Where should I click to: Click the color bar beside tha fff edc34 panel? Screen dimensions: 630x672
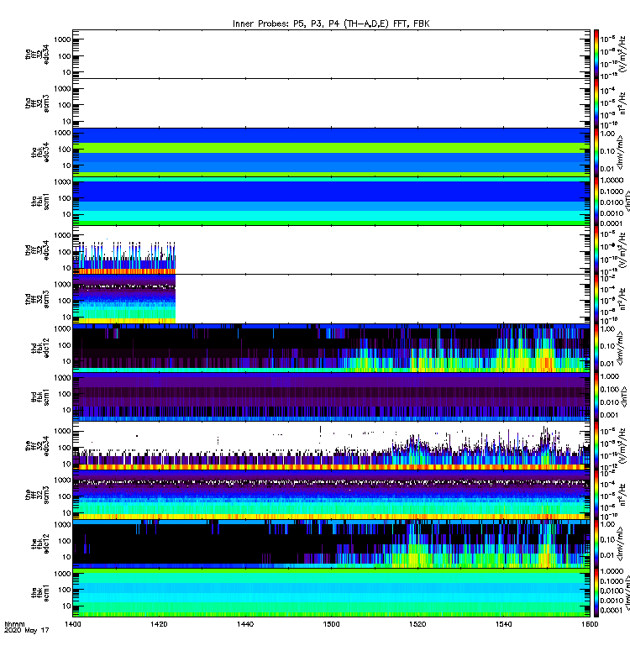click(596, 54)
